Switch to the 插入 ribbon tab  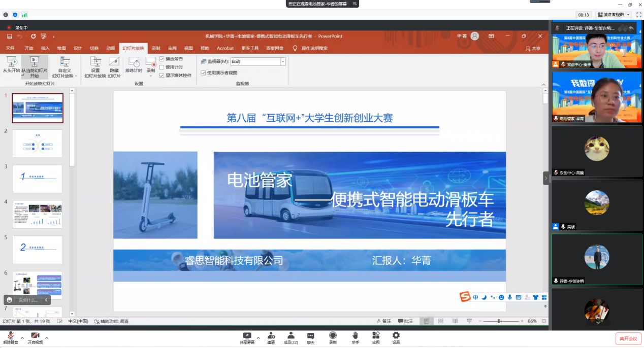(45, 48)
